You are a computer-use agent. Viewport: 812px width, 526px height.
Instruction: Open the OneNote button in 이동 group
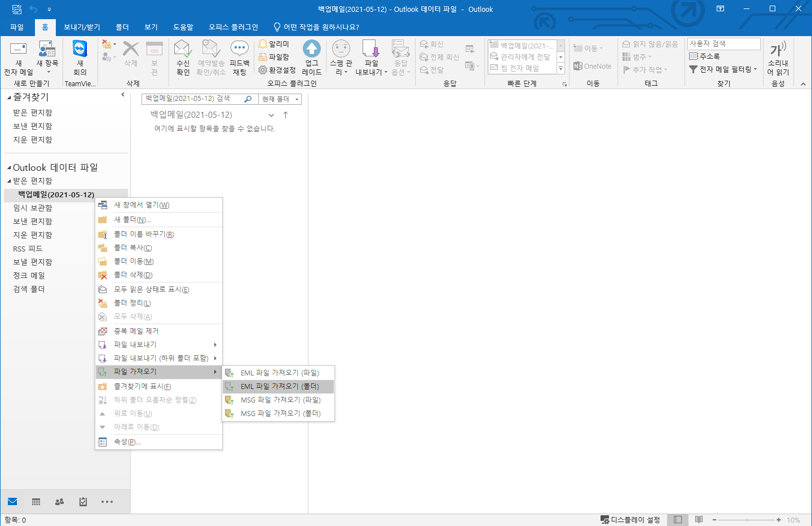coord(593,67)
